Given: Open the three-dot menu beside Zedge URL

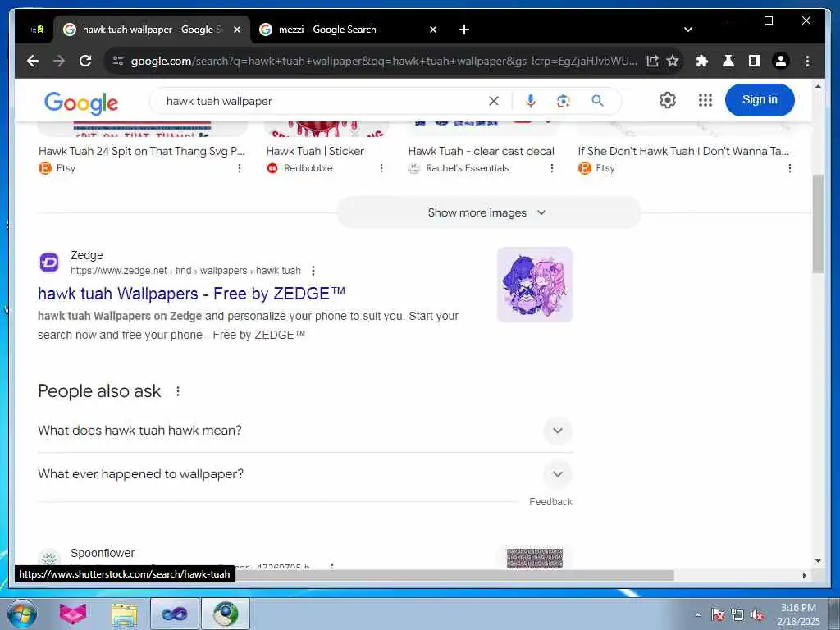Looking at the screenshot, I should 313,271.
